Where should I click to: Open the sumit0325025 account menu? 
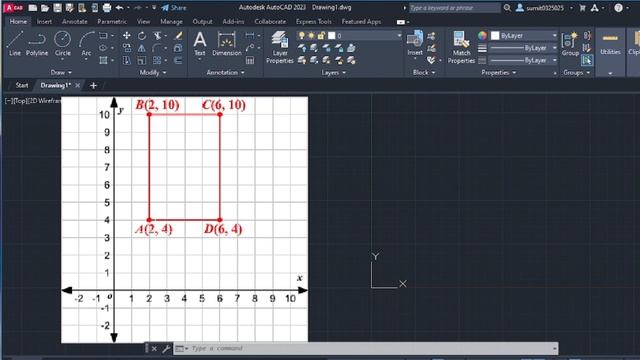(x=544, y=8)
